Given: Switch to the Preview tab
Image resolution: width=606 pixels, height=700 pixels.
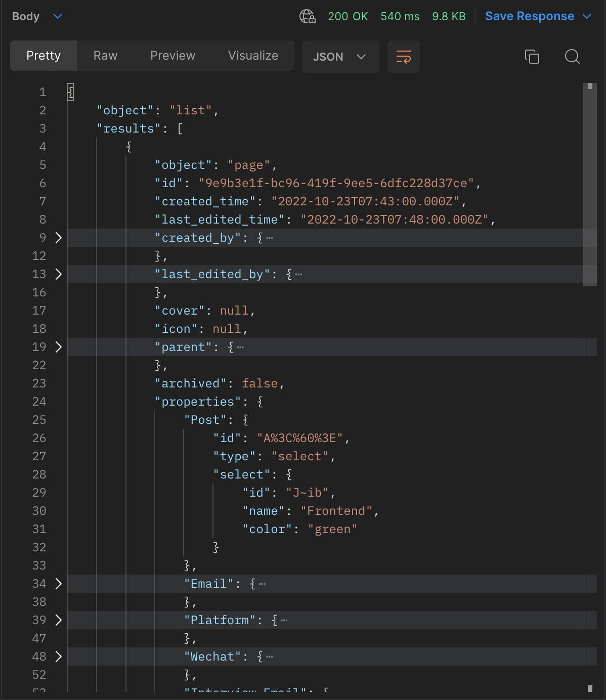Looking at the screenshot, I should coord(172,56).
